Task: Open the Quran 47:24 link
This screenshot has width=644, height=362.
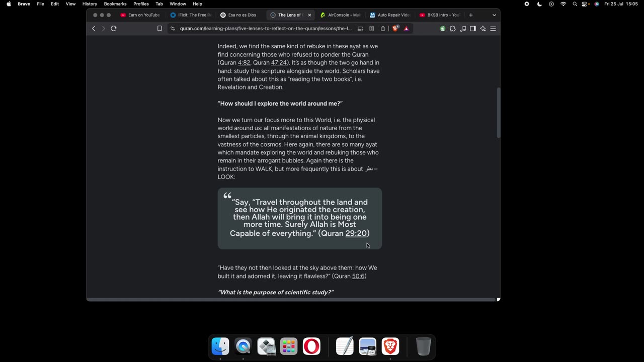Action: [x=279, y=63]
